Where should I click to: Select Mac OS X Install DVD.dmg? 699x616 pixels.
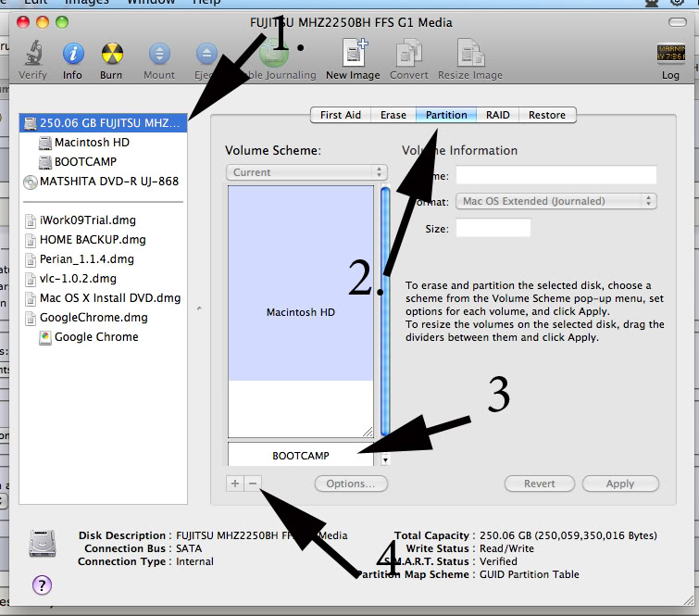point(103,298)
